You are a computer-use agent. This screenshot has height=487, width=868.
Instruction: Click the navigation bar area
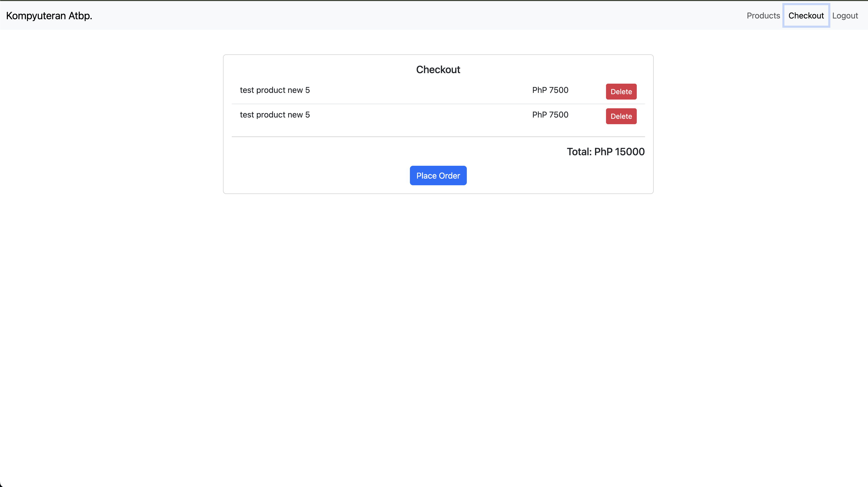[404, 15]
